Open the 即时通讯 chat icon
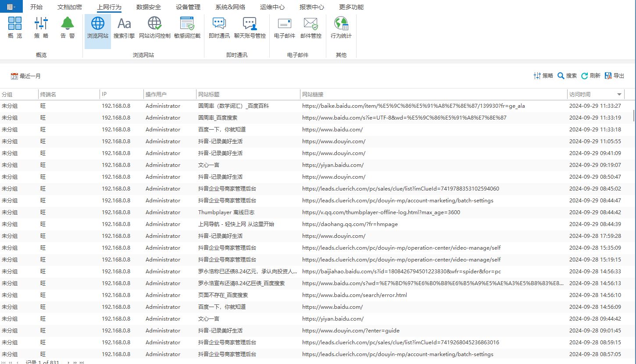The height and width of the screenshot is (364, 636). click(x=219, y=27)
